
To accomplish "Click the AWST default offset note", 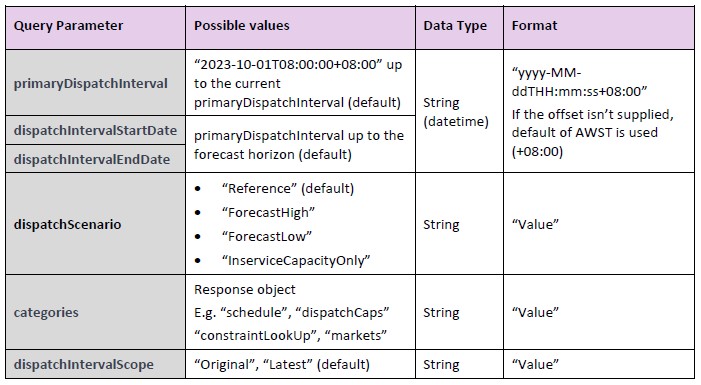I will [593, 133].
